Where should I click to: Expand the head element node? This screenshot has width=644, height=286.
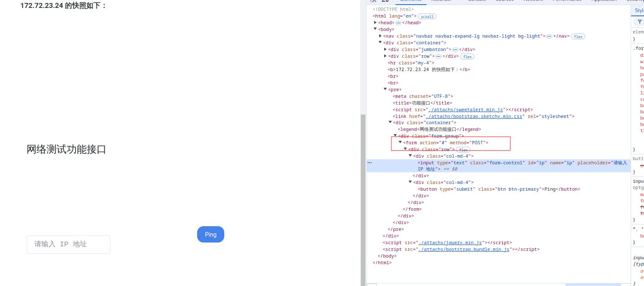point(375,23)
